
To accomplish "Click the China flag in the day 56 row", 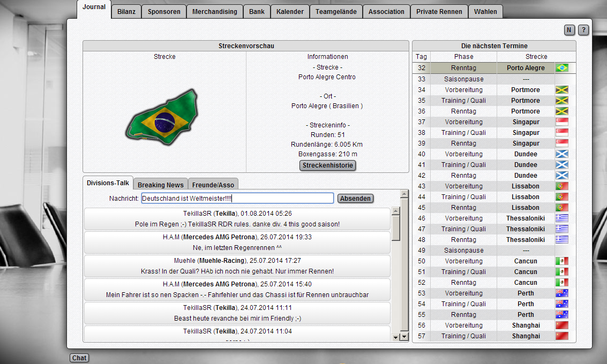I will coord(562,325).
